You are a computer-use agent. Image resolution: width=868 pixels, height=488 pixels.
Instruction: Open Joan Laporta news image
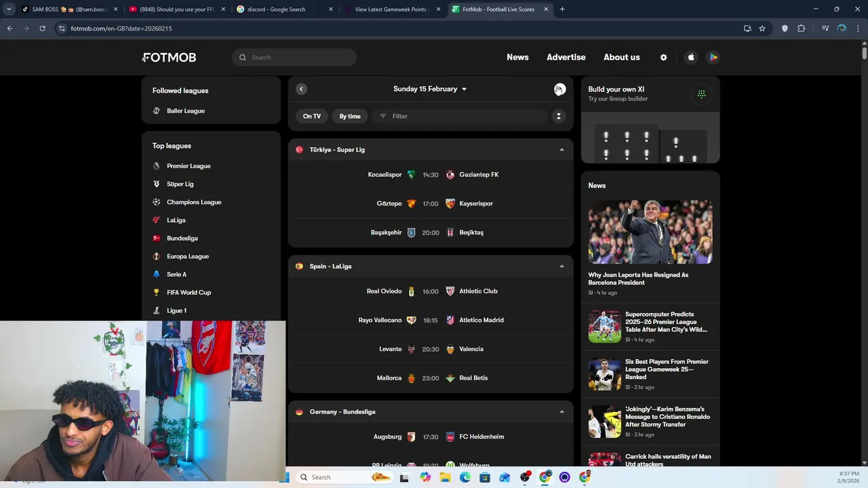pos(650,232)
